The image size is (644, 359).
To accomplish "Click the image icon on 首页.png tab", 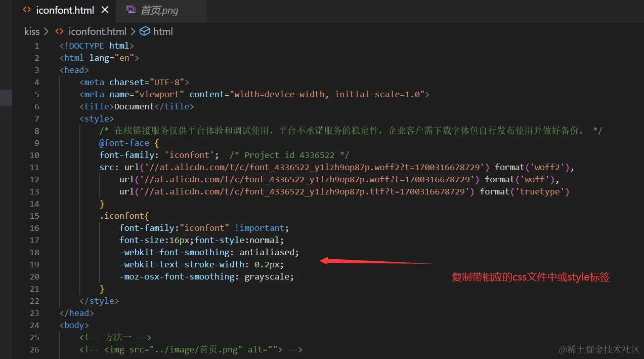I will (131, 10).
